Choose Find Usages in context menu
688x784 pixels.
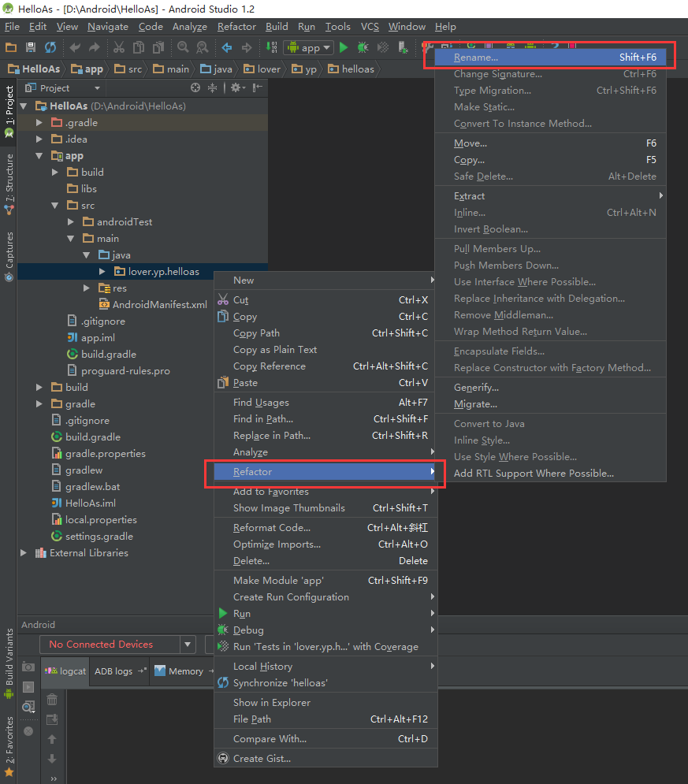click(325, 403)
